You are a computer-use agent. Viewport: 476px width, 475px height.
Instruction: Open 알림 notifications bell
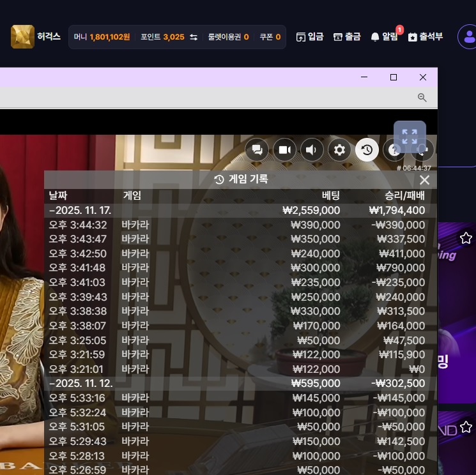(384, 37)
